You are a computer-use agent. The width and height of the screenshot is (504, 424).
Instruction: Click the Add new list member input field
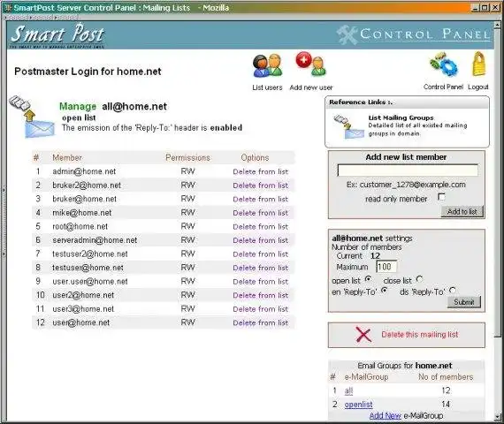click(x=408, y=170)
